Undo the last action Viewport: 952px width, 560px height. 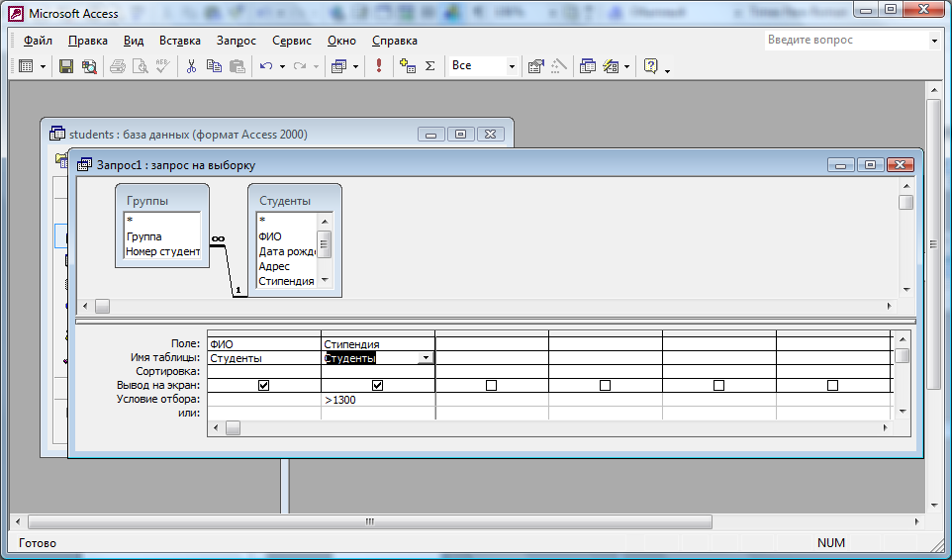(x=266, y=66)
